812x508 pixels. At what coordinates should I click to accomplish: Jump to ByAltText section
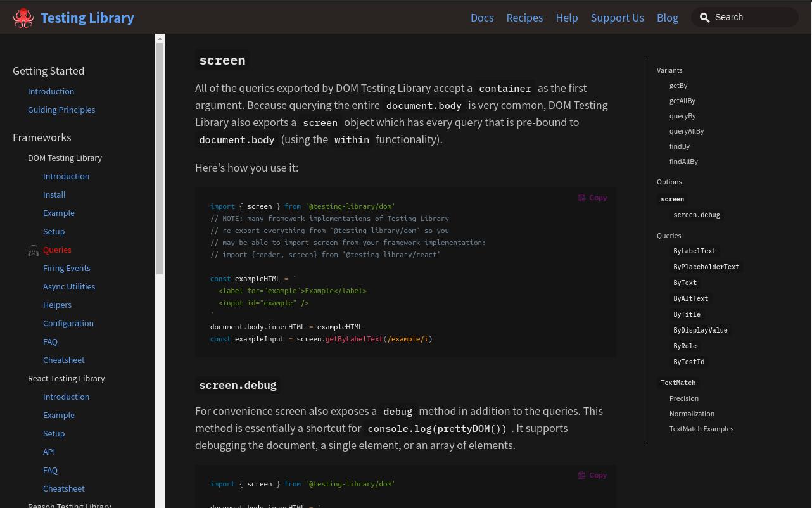click(691, 298)
